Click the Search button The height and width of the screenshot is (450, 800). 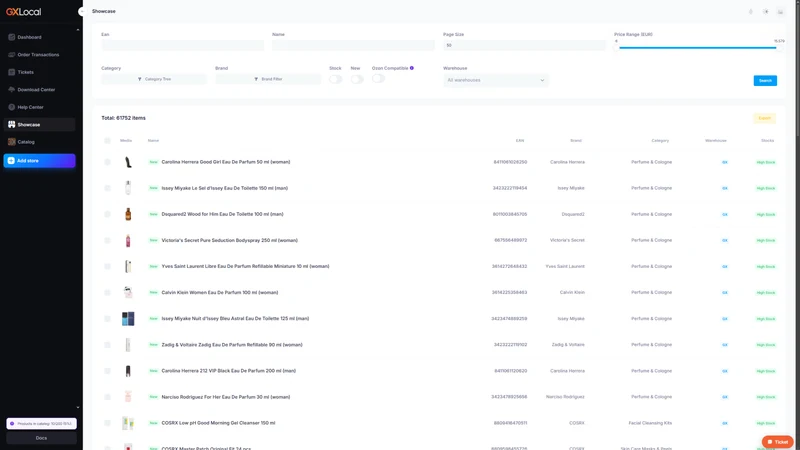pos(765,81)
